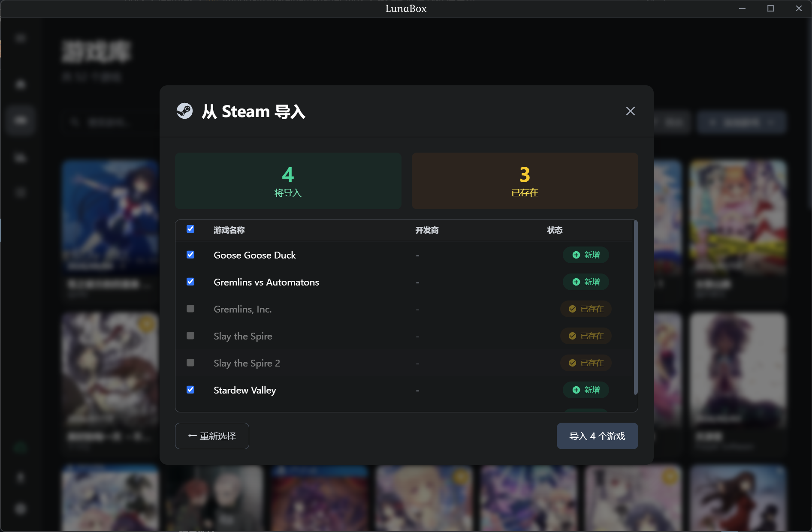The image size is (812, 532).
Task: Select the Goose Goose Duck game name
Action: pyautogui.click(x=255, y=255)
